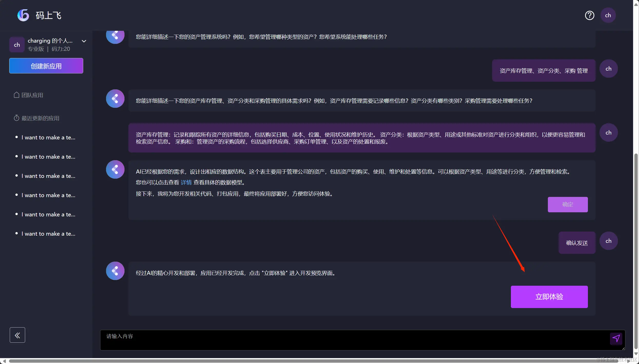Collapse sidebar with double chevron icon
The height and width of the screenshot is (364, 639).
click(17, 335)
